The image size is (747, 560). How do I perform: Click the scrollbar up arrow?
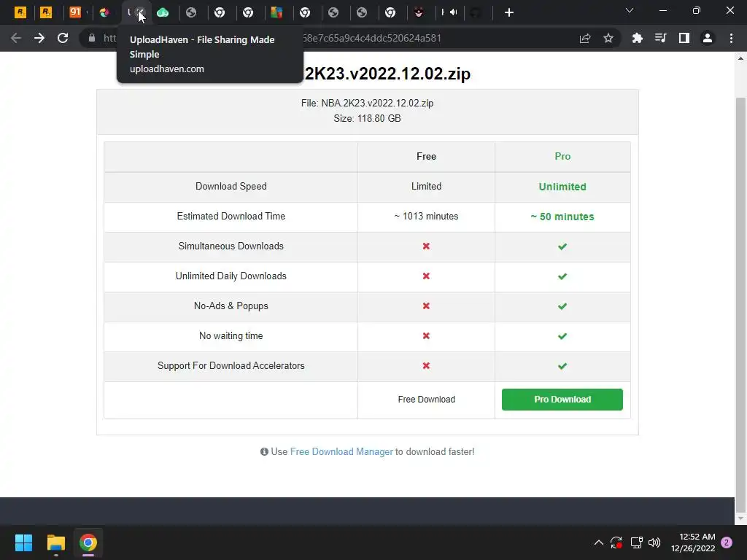(740, 58)
